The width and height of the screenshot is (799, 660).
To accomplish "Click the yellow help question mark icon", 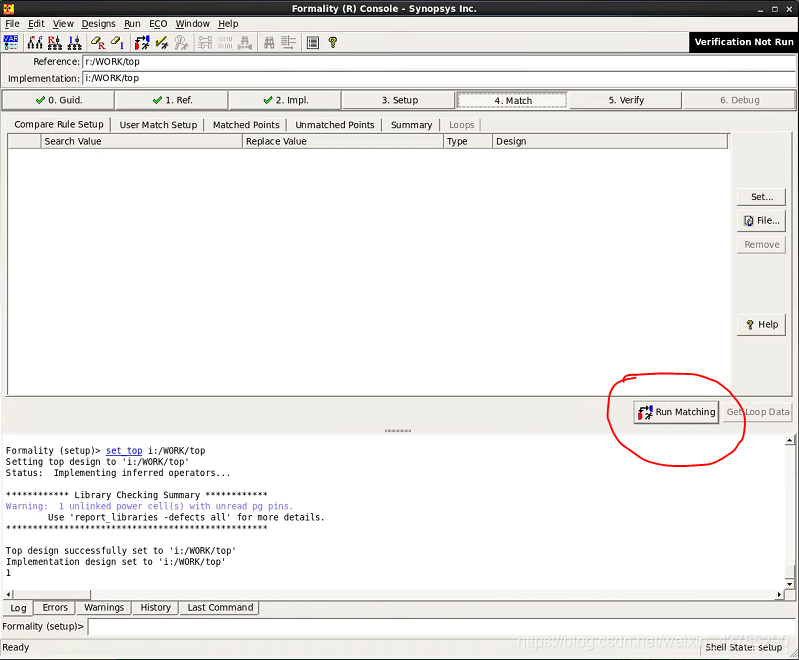I will tap(333, 42).
